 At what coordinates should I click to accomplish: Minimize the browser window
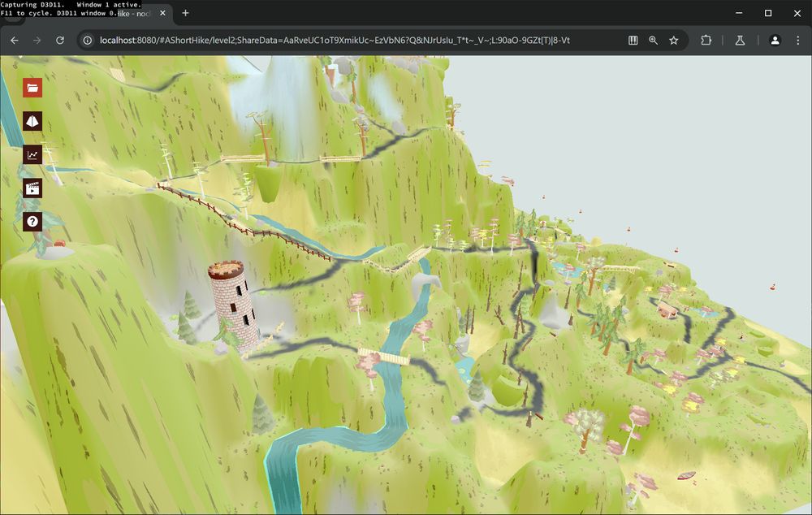[x=739, y=13]
